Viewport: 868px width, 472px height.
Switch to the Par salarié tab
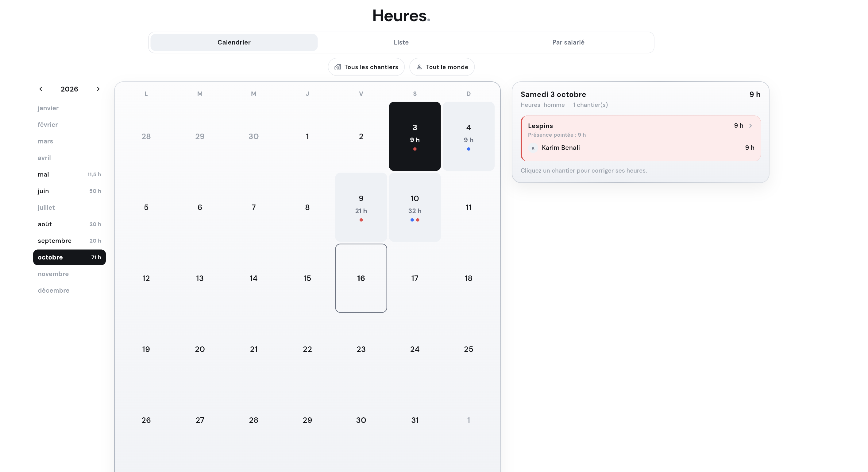tap(568, 42)
